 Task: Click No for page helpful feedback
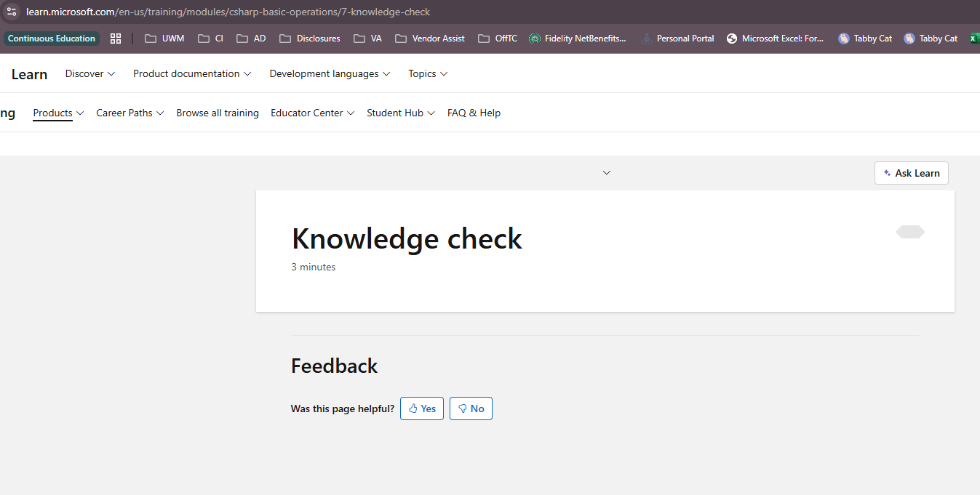click(x=471, y=409)
